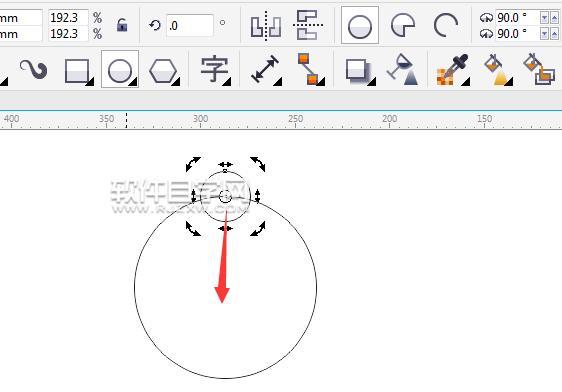
Task: Choose full Ellipse shape mode
Action: [x=360, y=25]
